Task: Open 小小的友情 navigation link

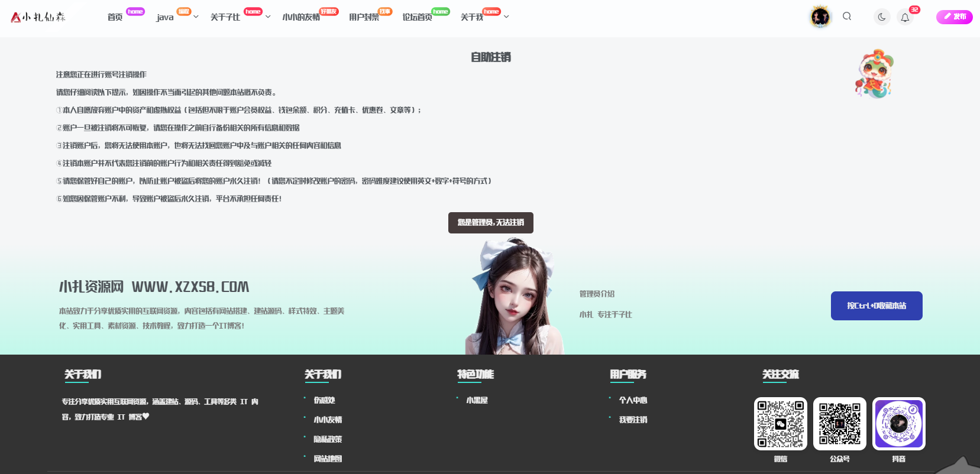Action: point(301,17)
